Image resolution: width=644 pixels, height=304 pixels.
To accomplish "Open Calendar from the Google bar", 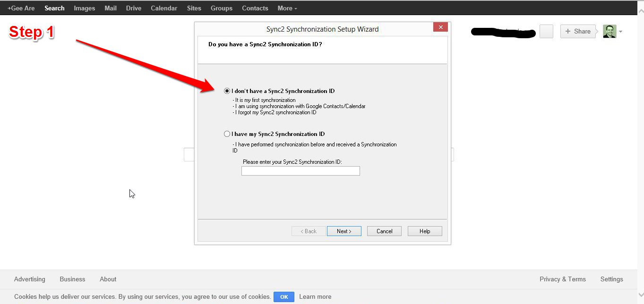I will pos(164,8).
